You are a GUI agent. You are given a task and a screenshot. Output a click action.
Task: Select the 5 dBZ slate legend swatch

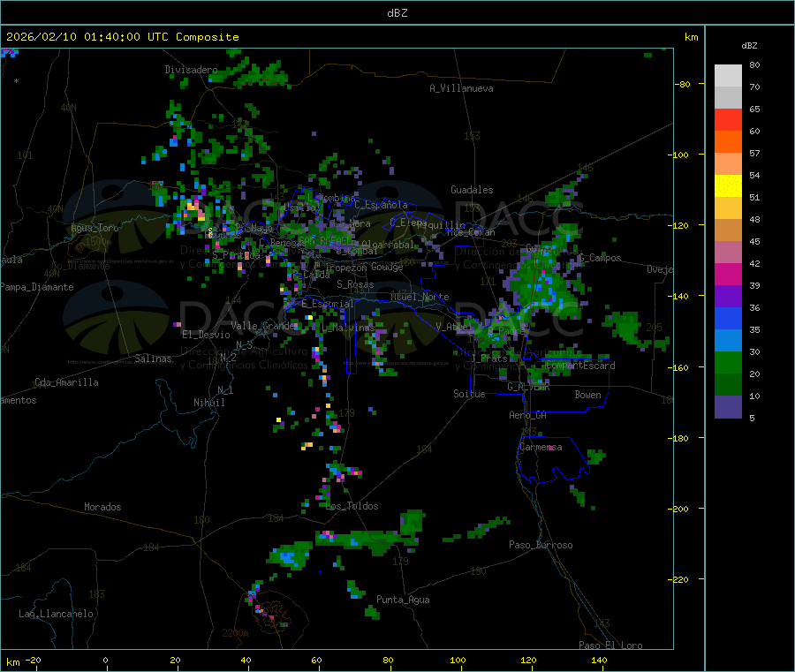[x=728, y=407]
